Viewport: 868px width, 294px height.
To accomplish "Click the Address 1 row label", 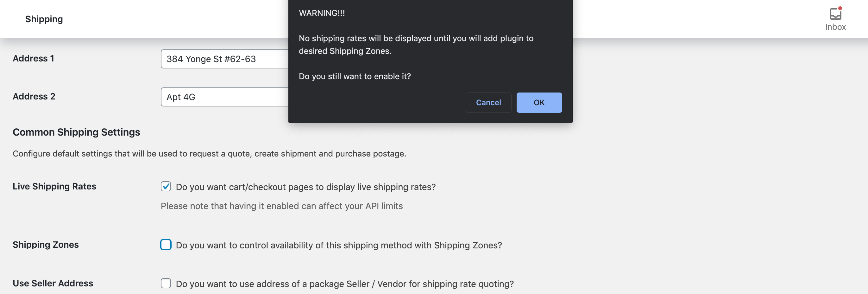I will (x=33, y=59).
